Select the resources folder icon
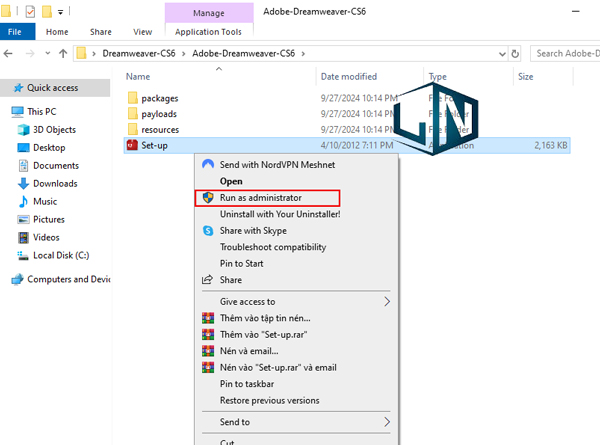 tap(133, 129)
